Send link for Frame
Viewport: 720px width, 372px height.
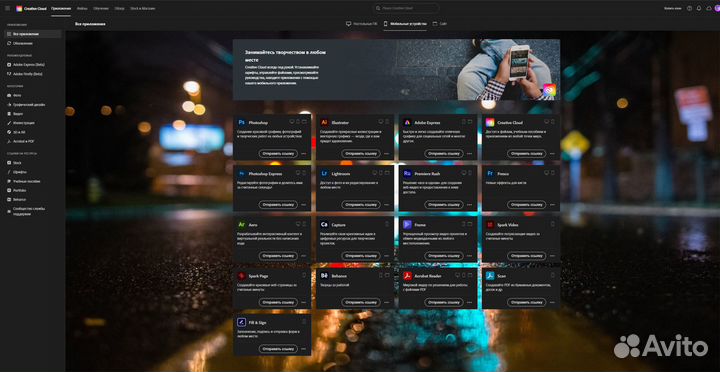pos(444,256)
